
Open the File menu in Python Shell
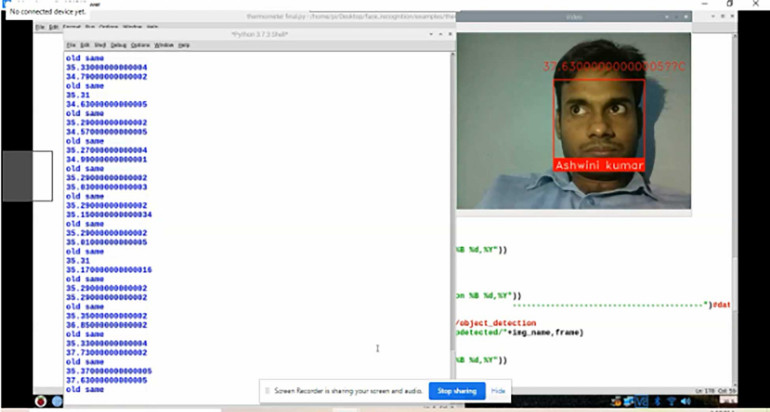(x=70, y=45)
